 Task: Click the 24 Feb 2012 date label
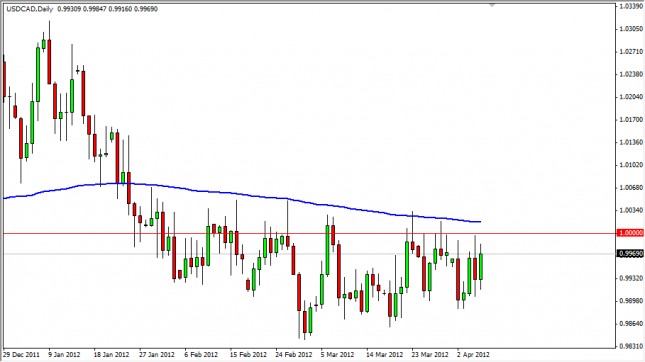coord(294,354)
